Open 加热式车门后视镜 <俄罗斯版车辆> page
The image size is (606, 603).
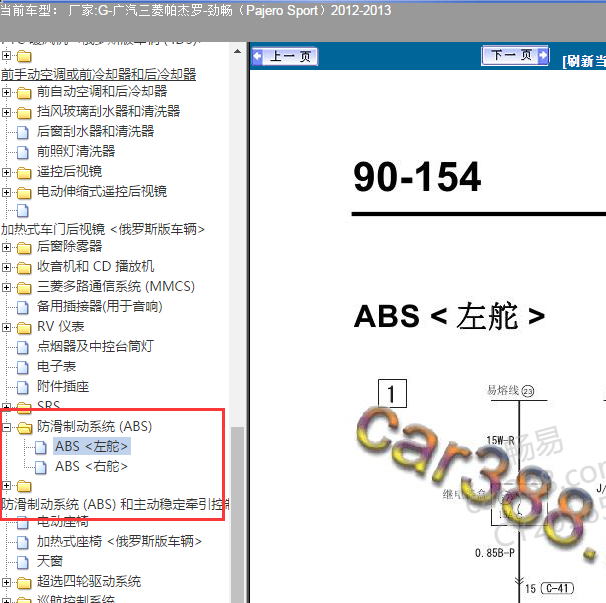click(x=103, y=229)
